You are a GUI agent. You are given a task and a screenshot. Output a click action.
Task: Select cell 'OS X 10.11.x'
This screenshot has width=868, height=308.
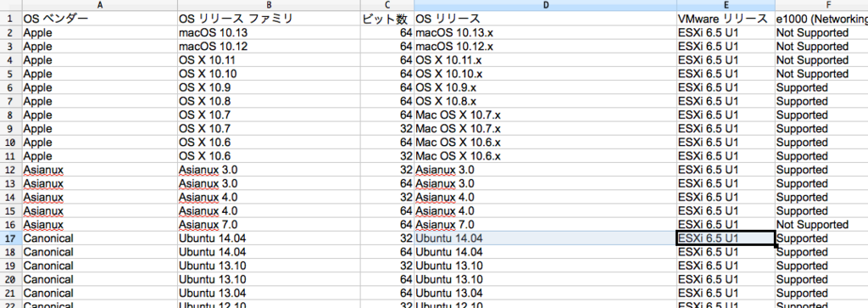[x=545, y=60]
